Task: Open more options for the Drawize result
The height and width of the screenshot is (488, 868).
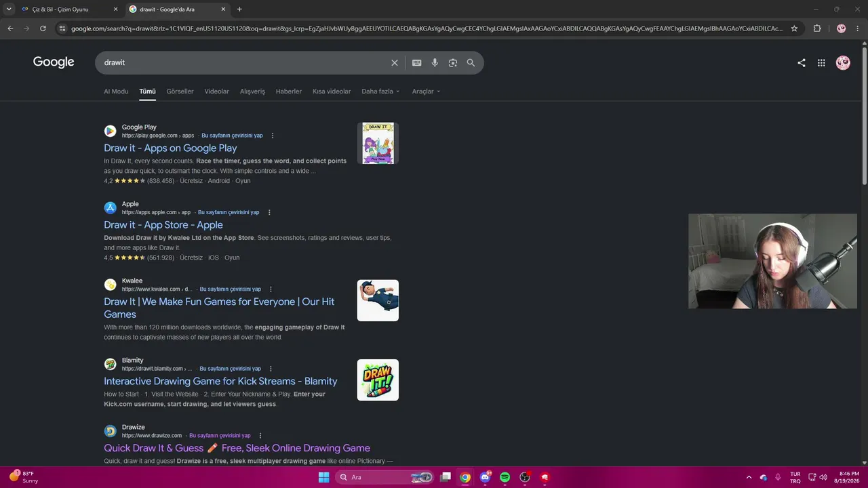Action: 260,436
